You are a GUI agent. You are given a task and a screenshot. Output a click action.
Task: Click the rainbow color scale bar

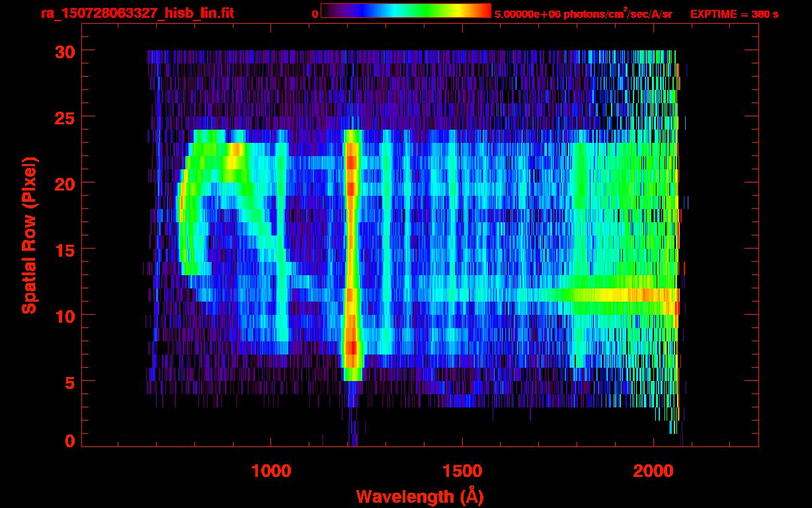(406, 11)
